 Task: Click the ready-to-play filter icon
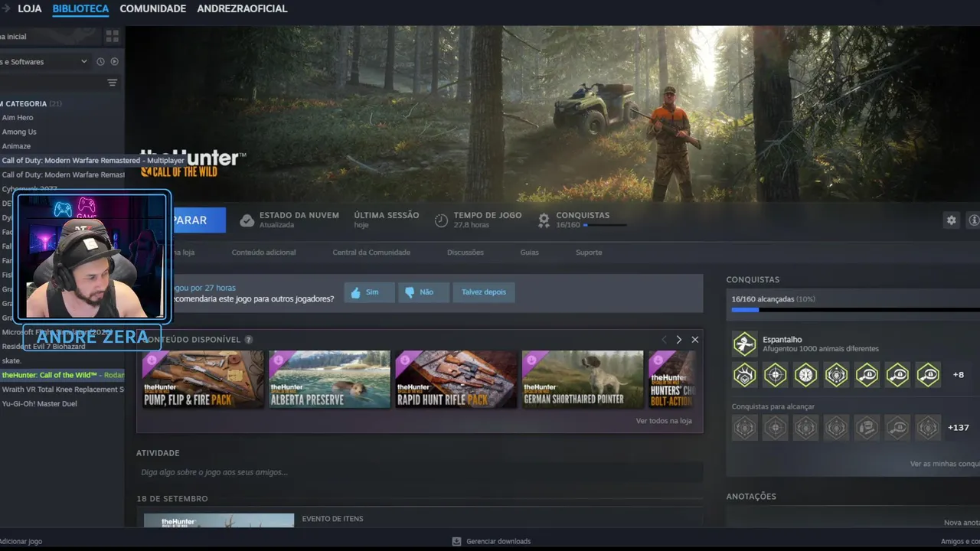click(114, 61)
